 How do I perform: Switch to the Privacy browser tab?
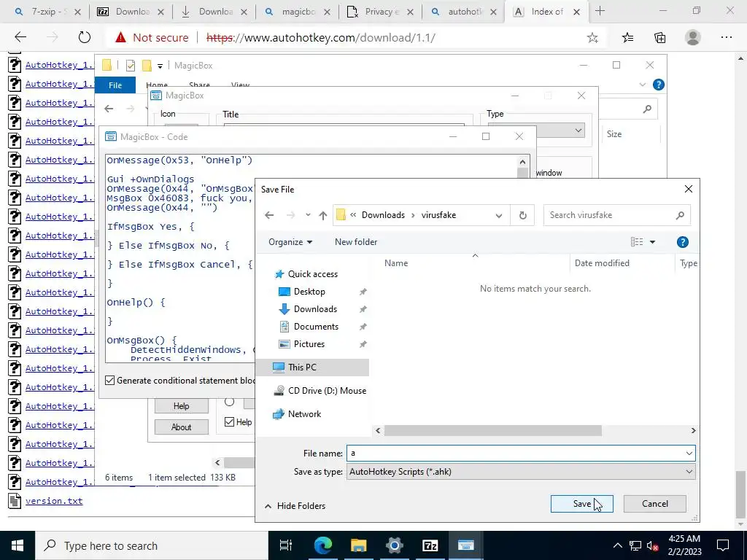point(381,12)
